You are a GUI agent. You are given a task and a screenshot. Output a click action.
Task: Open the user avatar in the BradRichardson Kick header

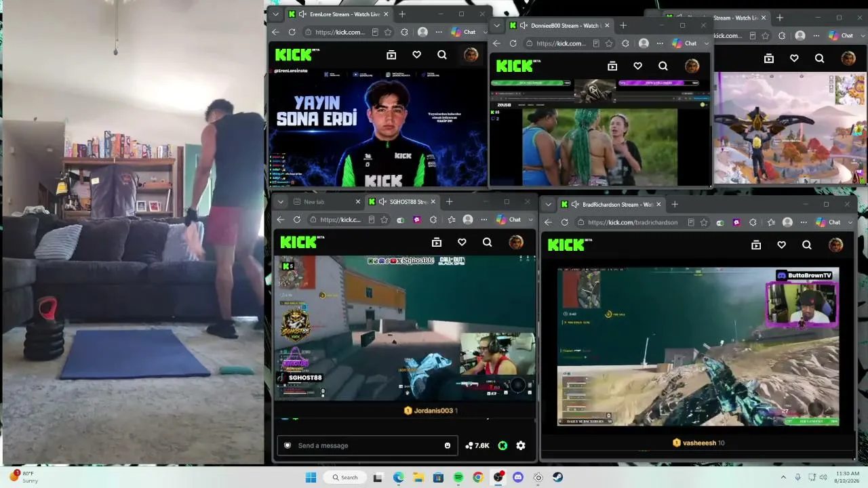[x=835, y=245]
